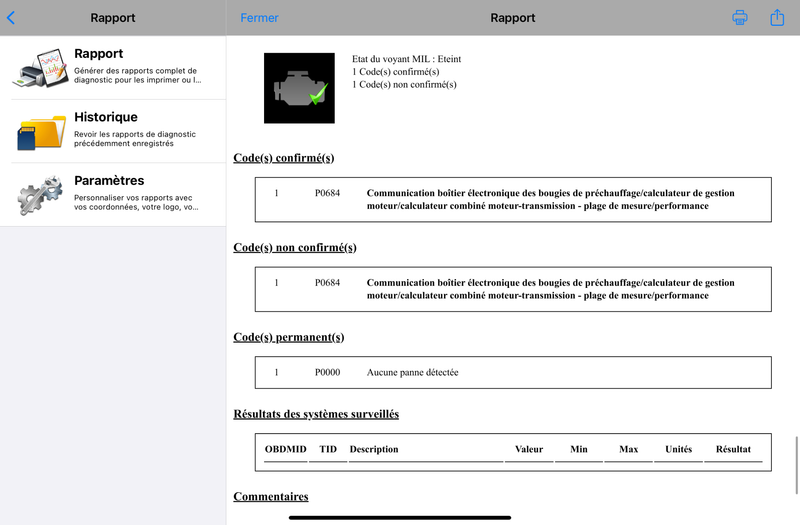Click the Historique folder icon
Image resolution: width=800 pixels, height=525 pixels.
point(40,132)
